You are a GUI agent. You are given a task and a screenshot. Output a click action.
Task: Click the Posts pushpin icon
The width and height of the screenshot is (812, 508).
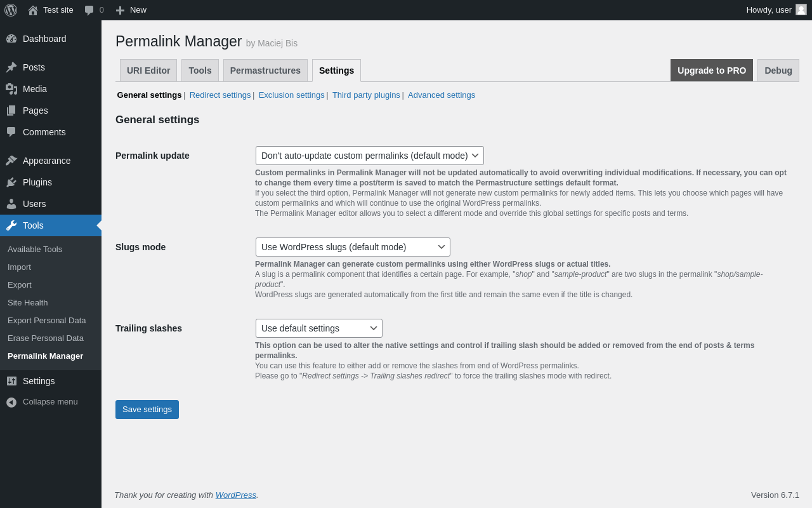pos(11,67)
